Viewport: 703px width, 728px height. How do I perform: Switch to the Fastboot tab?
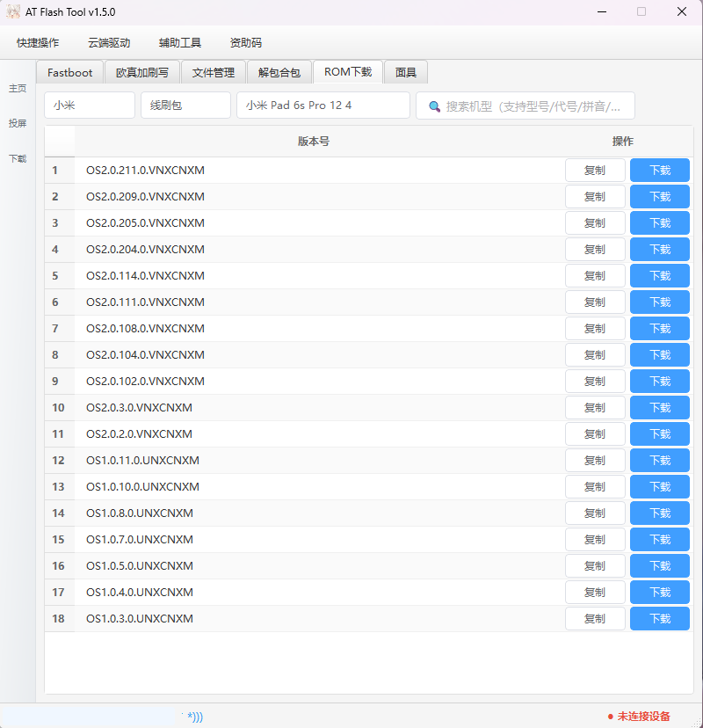tap(69, 72)
